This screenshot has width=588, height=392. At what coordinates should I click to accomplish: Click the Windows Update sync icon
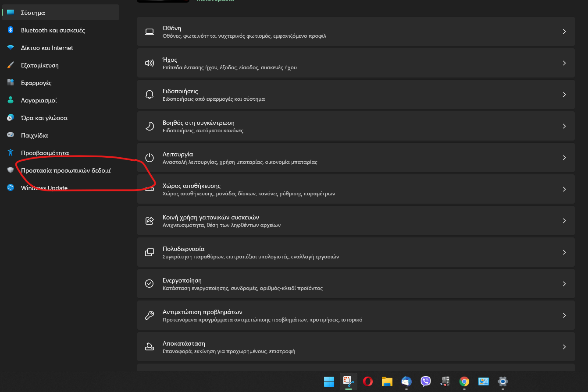pos(11,188)
